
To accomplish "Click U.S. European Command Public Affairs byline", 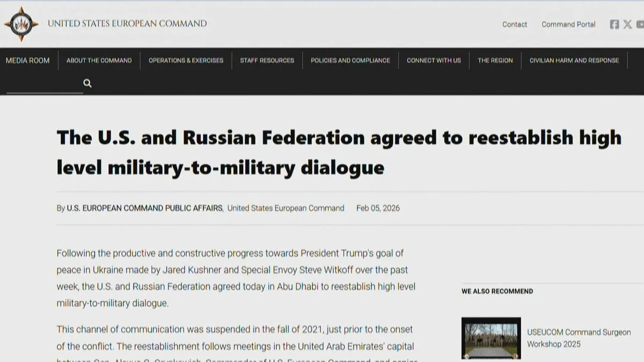I will [x=144, y=208].
